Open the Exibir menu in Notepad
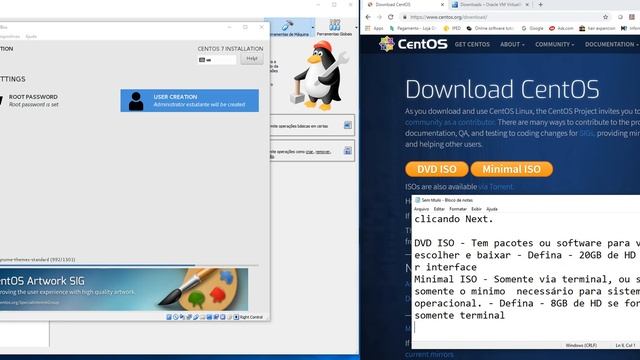 [x=476, y=209]
